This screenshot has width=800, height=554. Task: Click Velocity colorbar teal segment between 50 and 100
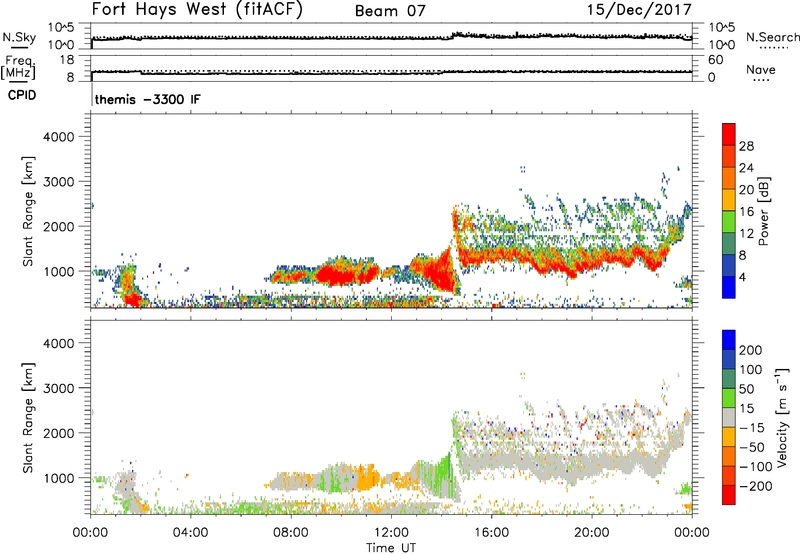729,379
